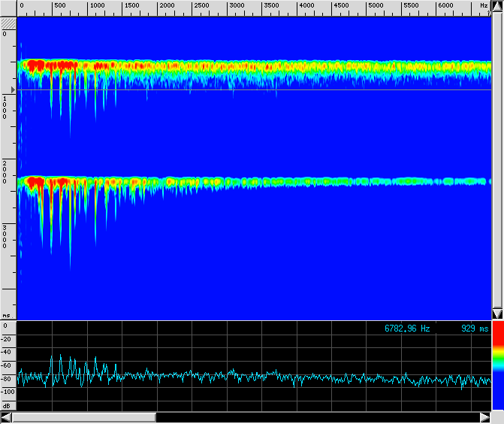Click the dB label on spectrum axis
Image resolution: width=504 pixels, height=424 pixels.
6,406
